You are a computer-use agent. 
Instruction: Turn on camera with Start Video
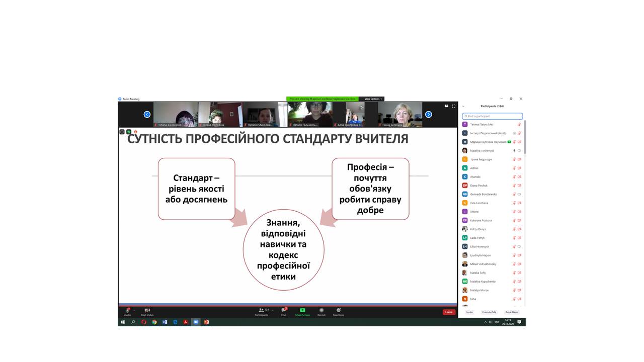point(147,311)
